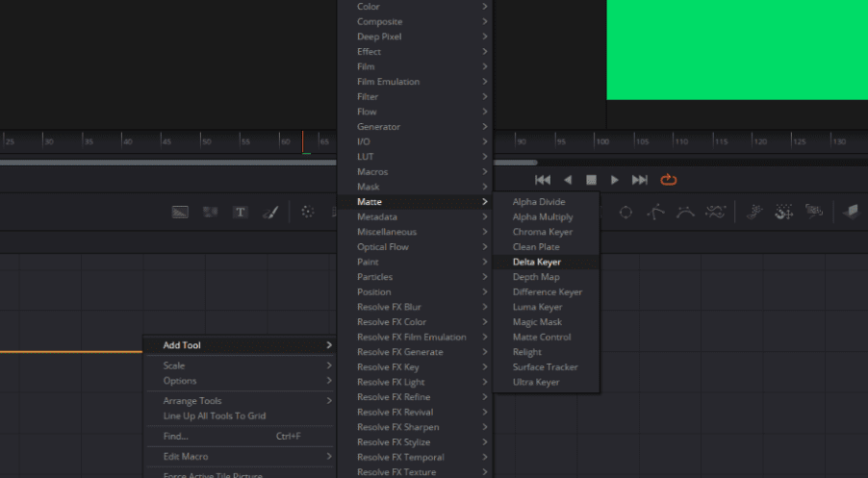
Task: Open the Color tool category
Action: click(415, 7)
